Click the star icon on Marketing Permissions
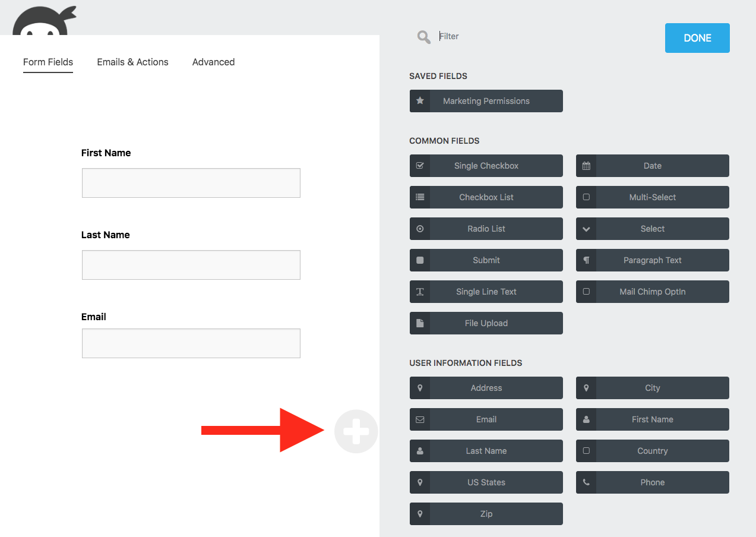 420,101
